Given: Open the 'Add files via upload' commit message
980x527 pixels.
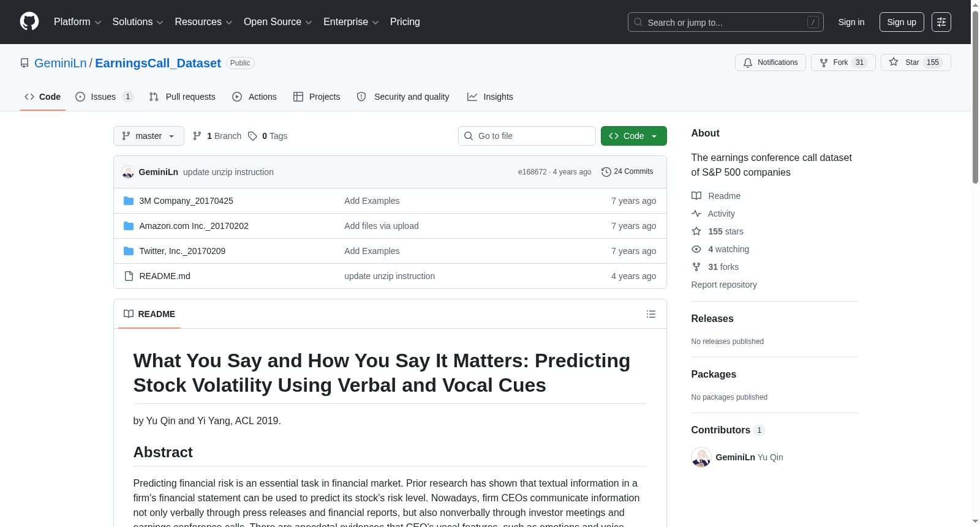Looking at the screenshot, I should (x=382, y=226).
